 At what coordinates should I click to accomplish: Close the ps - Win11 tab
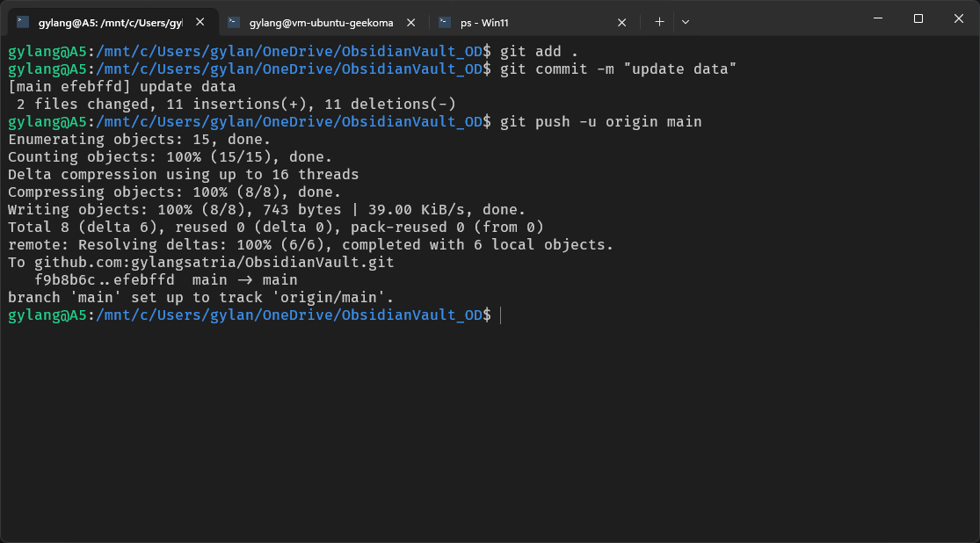point(622,22)
